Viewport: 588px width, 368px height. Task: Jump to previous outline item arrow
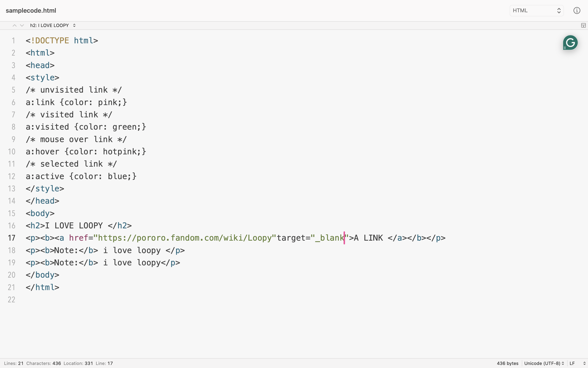pyautogui.click(x=14, y=25)
